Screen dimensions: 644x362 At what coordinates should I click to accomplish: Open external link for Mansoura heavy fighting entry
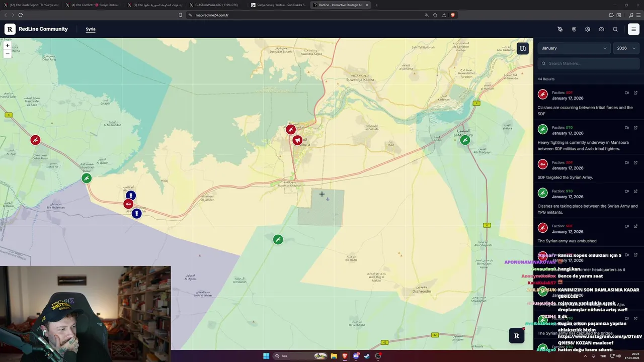click(635, 127)
